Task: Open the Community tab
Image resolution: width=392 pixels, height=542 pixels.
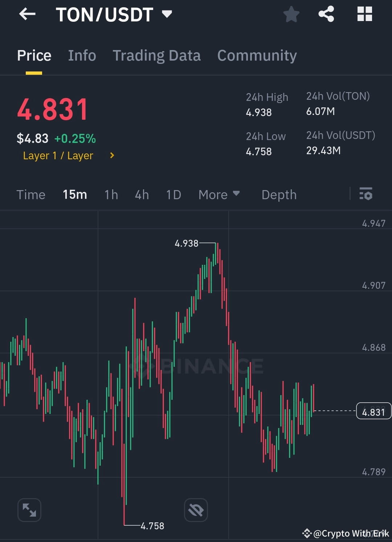Action: pos(257,55)
